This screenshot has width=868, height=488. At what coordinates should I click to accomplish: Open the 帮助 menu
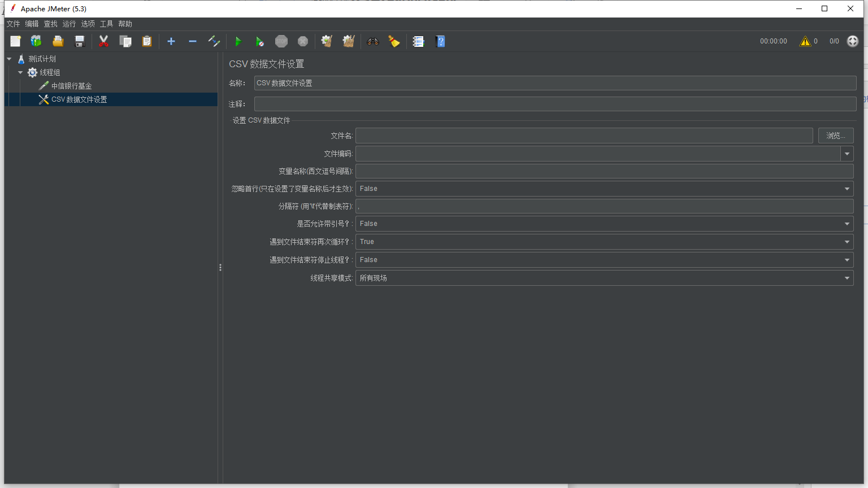coord(125,24)
